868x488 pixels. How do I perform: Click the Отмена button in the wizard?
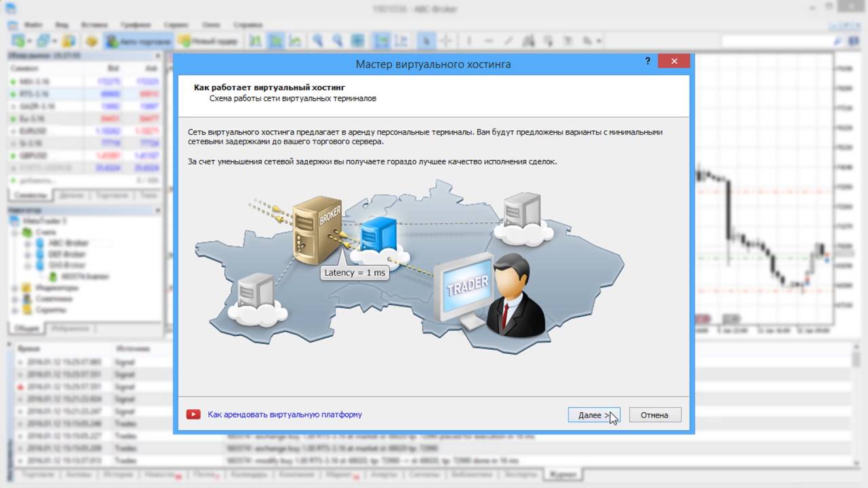tap(654, 415)
